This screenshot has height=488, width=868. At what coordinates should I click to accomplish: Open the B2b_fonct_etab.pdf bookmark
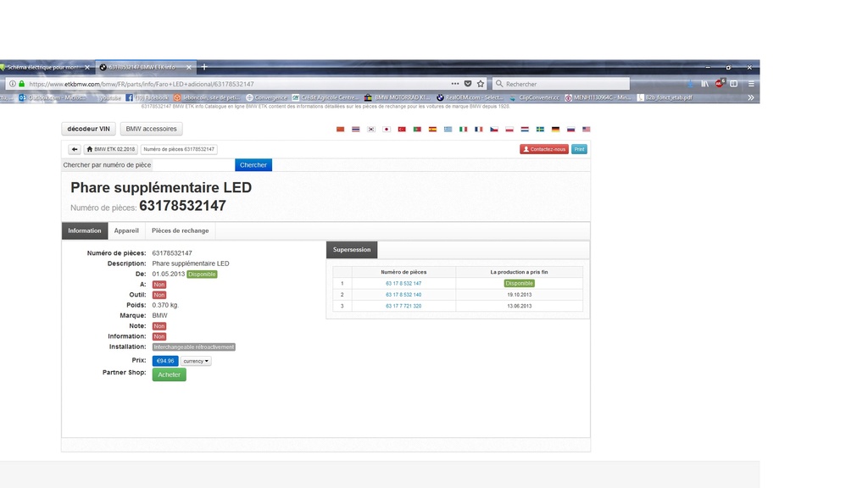click(665, 97)
